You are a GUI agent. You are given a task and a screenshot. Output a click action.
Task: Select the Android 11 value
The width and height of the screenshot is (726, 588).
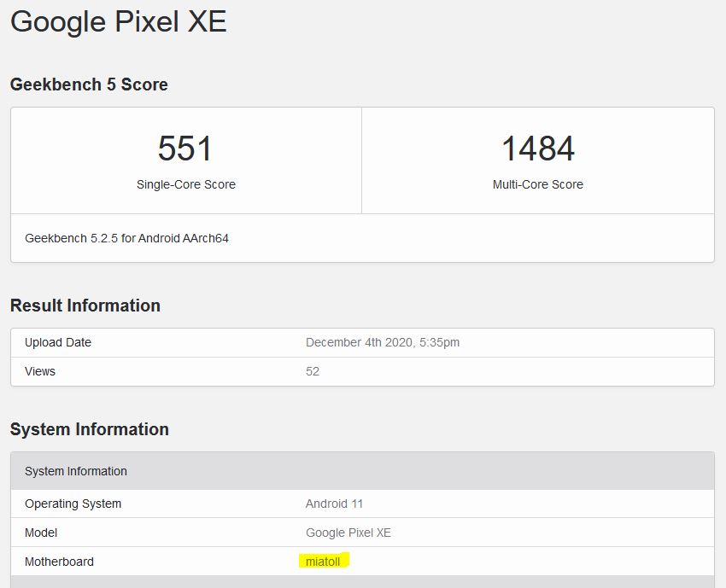(x=333, y=504)
